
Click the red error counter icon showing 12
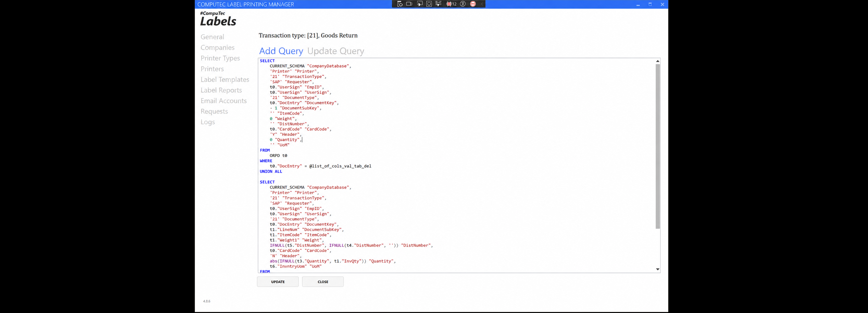(x=451, y=4)
